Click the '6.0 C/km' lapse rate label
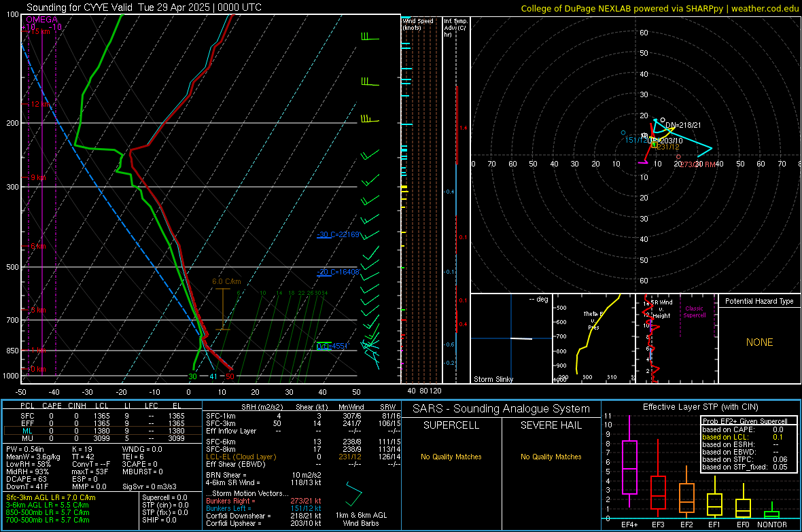The width and height of the screenshot is (802, 532). pos(226,282)
